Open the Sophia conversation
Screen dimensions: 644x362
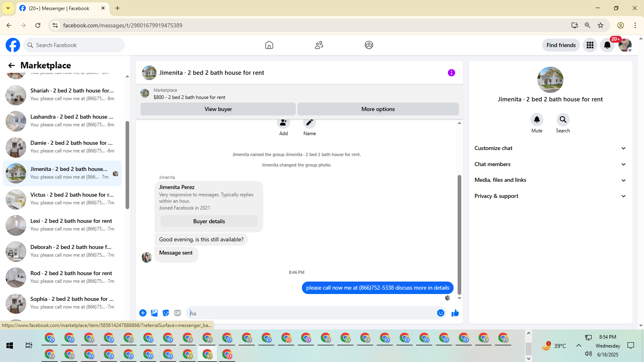pos(62,304)
